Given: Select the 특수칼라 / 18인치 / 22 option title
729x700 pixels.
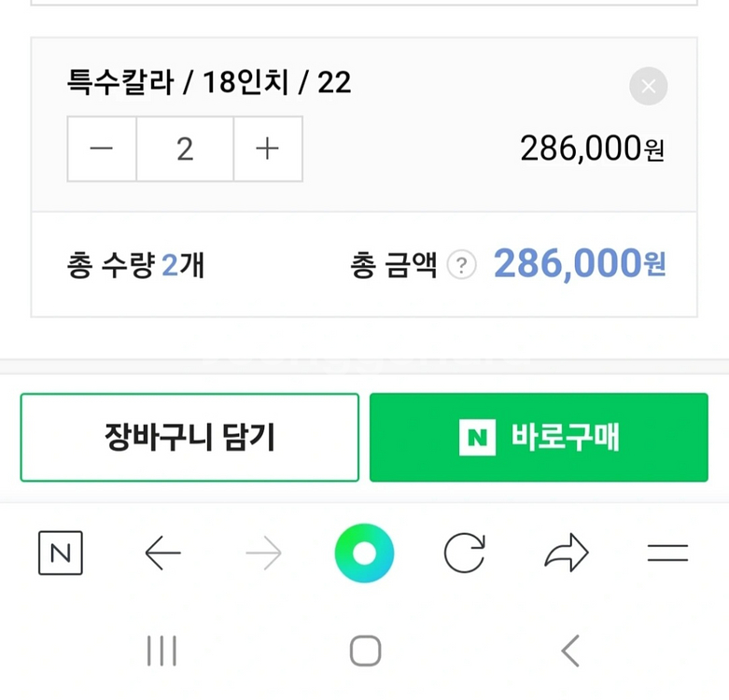Looking at the screenshot, I should [x=209, y=82].
